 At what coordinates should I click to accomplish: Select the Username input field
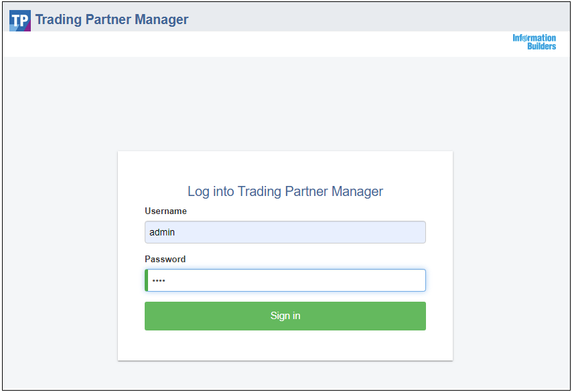click(285, 232)
